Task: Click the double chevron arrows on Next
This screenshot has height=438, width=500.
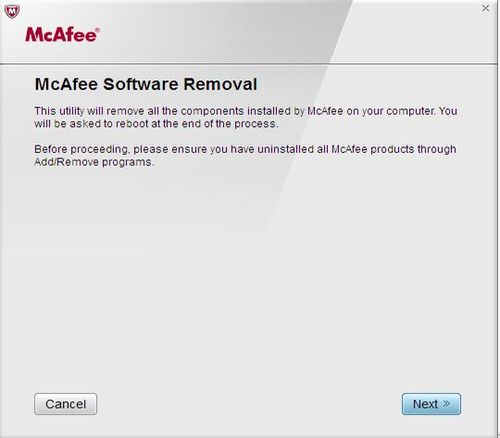Action: click(x=447, y=404)
